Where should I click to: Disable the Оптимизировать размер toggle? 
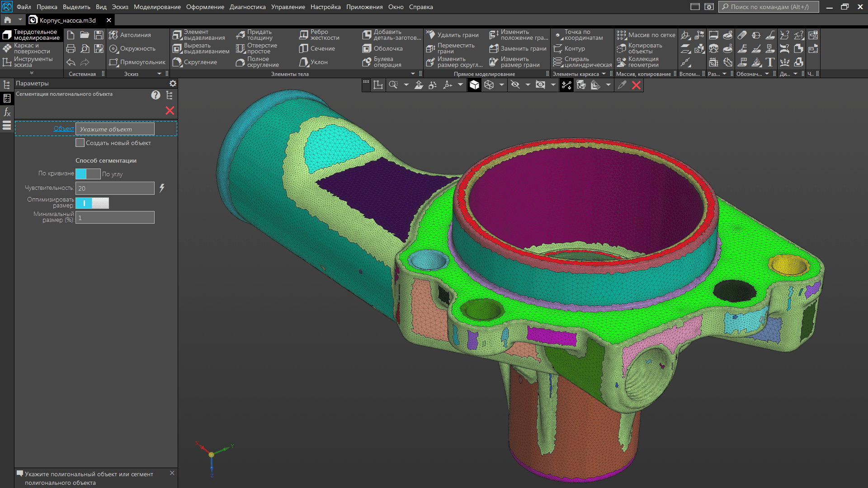100,203
